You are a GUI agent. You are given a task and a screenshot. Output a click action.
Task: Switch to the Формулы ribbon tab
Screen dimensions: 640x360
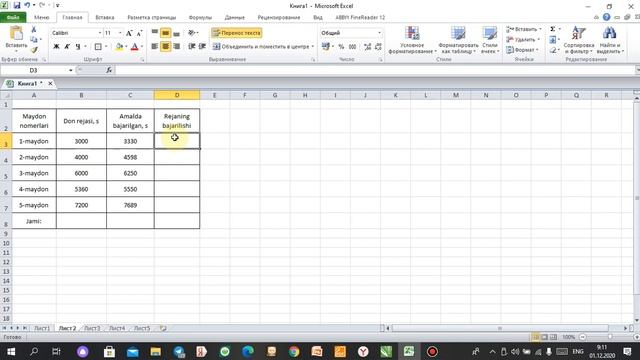[200, 18]
